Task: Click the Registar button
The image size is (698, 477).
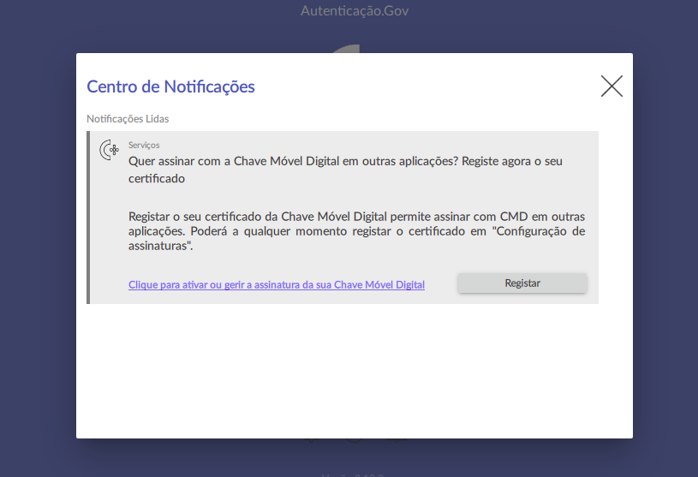Action: click(522, 283)
